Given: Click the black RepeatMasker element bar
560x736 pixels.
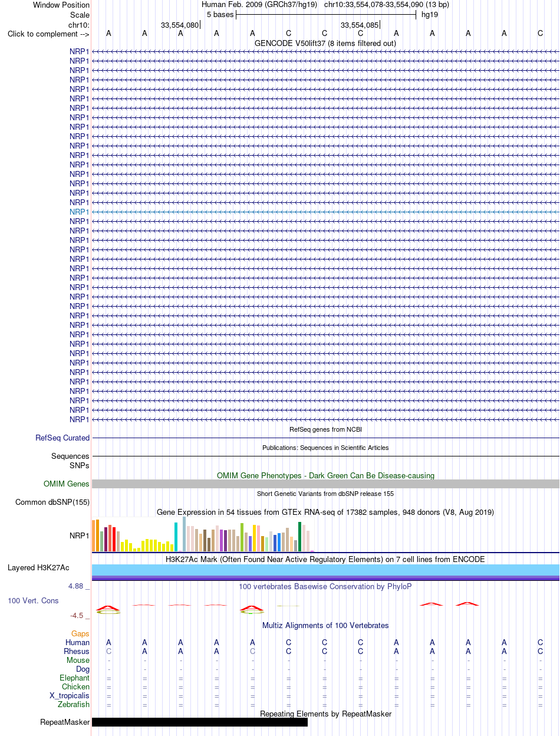Looking at the screenshot, I should tap(200, 722).
